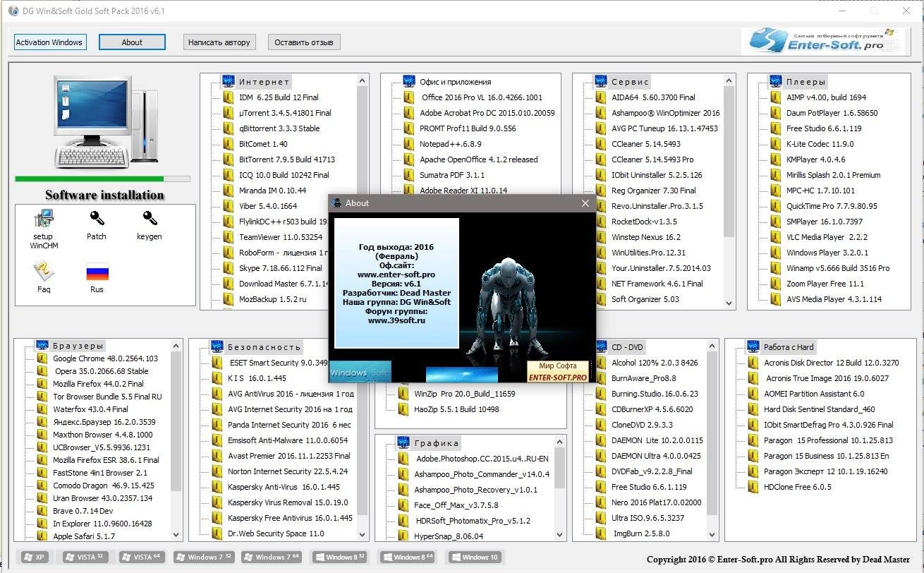Screen dimensions: 924x573
Task: Click the Графика category node icon
Action: 403,443
